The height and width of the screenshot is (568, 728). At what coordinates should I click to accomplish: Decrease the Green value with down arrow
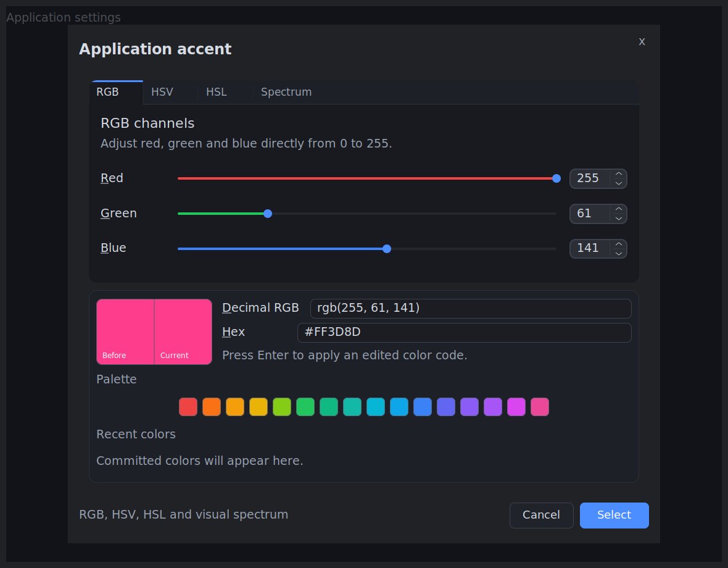tap(618, 219)
